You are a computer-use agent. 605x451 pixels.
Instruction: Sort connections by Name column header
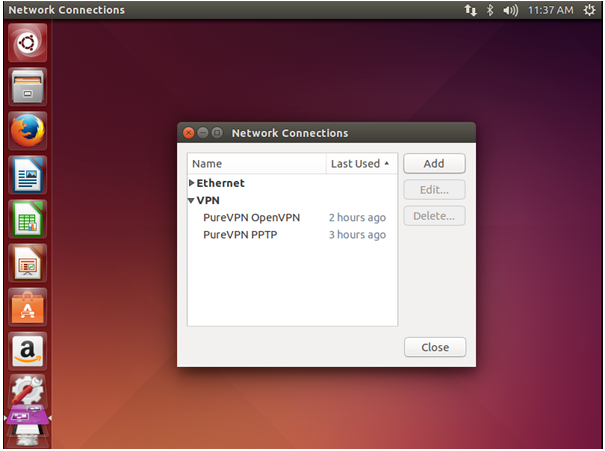(257, 164)
